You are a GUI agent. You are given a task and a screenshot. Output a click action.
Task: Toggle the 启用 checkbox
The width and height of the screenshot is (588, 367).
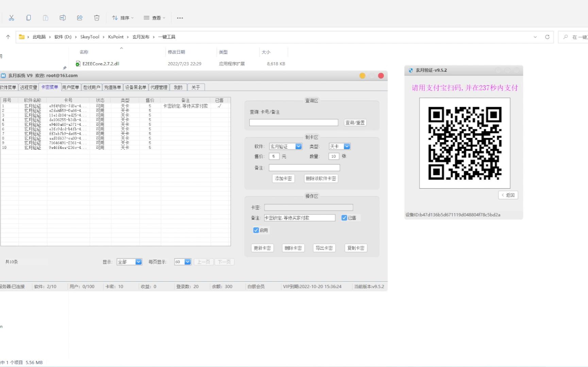(256, 230)
